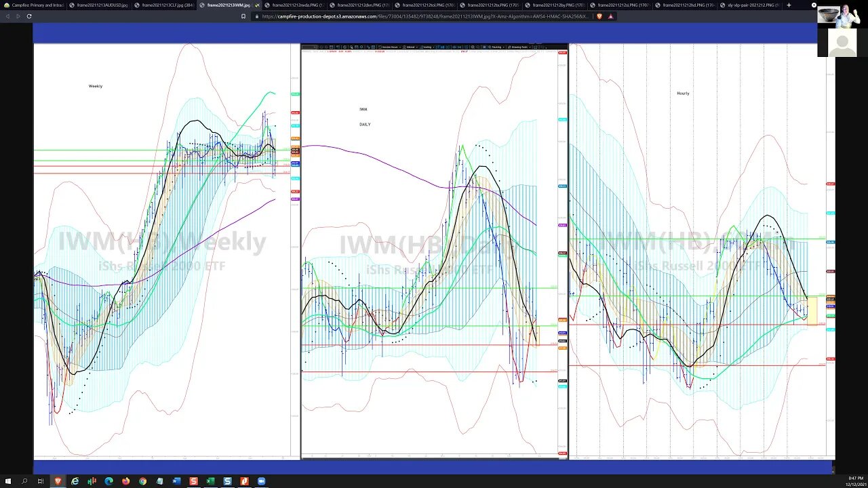Open Windows taskbar search
This screenshot has height=488, width=868.
click(x=24, y=481)
